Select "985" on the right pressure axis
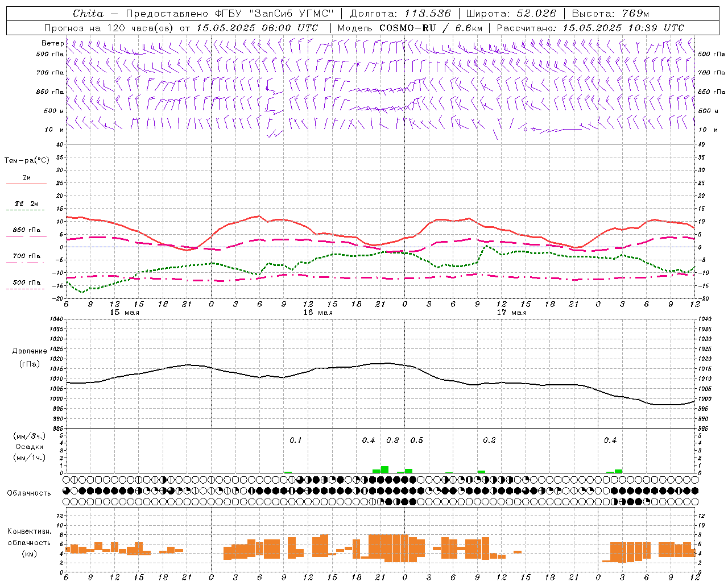The image size is (728, 582). coord(703,429)
